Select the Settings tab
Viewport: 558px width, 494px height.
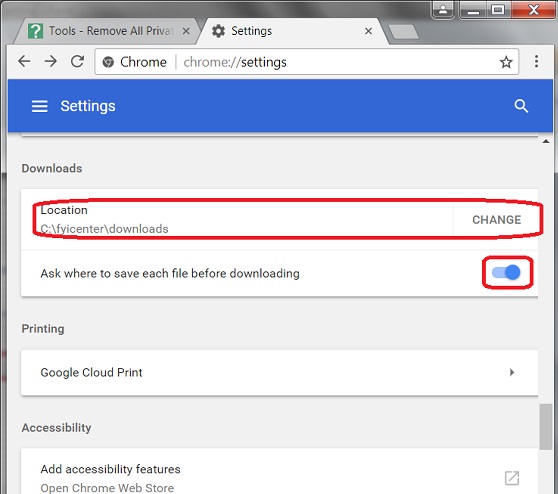coord(292,31)
